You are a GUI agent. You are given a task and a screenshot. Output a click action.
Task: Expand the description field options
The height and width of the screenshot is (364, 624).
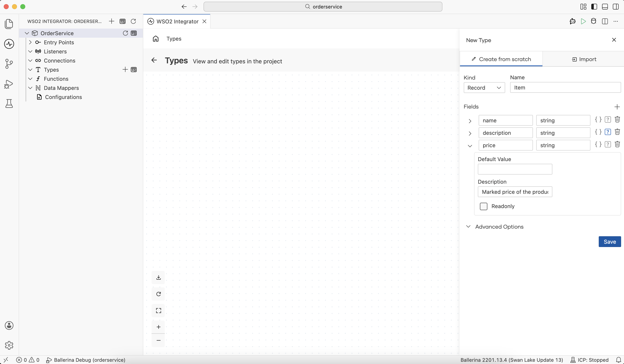pyautogui.click(x=470, y=133)
